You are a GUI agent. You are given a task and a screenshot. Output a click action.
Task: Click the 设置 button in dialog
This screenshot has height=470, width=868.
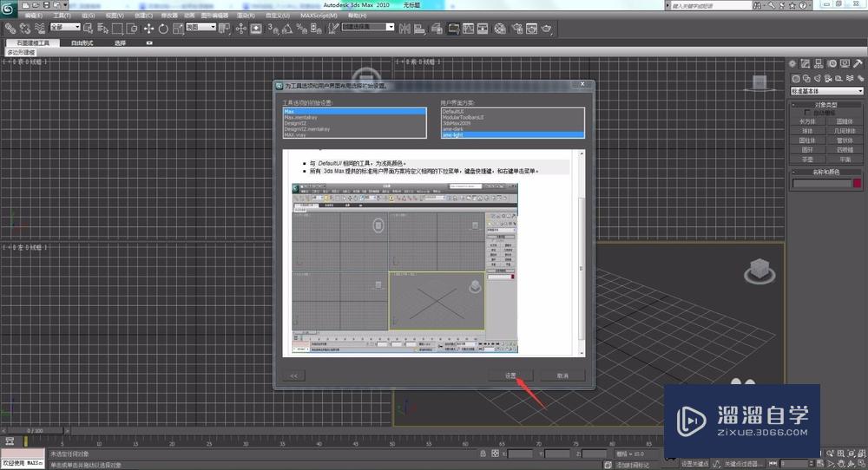point(512,375)
